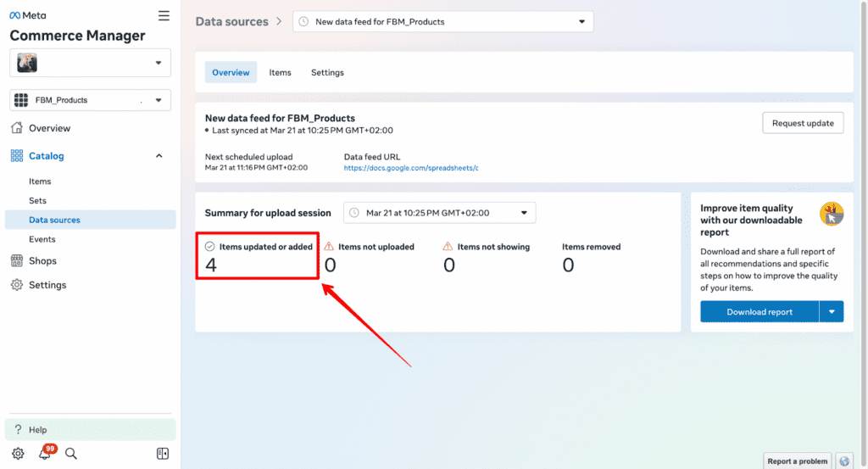The width and height of the screenshot is (868, 469).
Task: Open the upload session date dropdown
Action: [440, 213]
